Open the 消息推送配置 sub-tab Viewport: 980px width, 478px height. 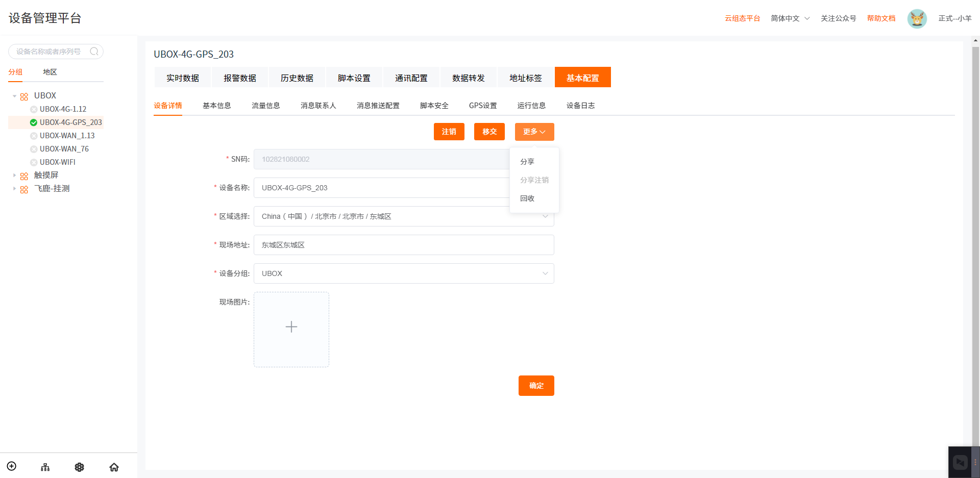click(x=378, y=106)
